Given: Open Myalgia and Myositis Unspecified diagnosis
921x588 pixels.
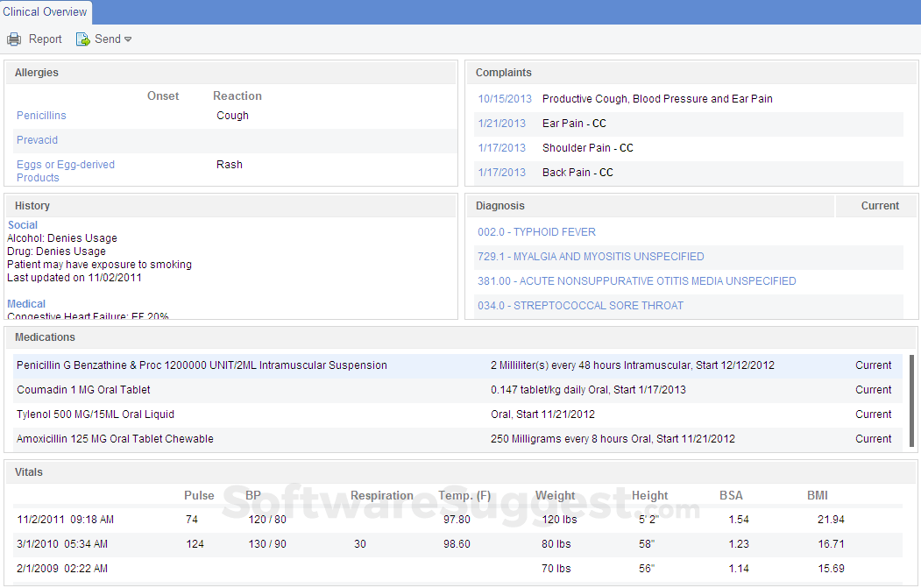Looking at the screenshot, I should point(591,257).
